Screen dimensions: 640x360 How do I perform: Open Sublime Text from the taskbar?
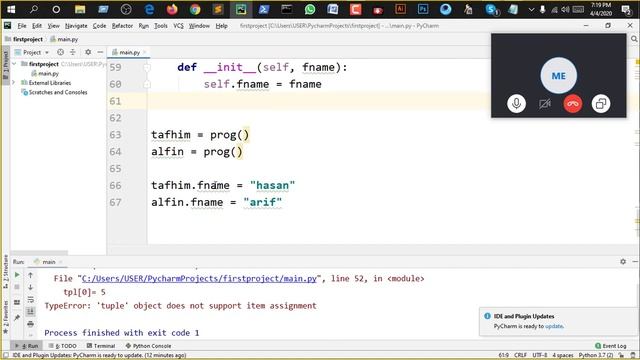pyautogui.click(x=218, y=9)
